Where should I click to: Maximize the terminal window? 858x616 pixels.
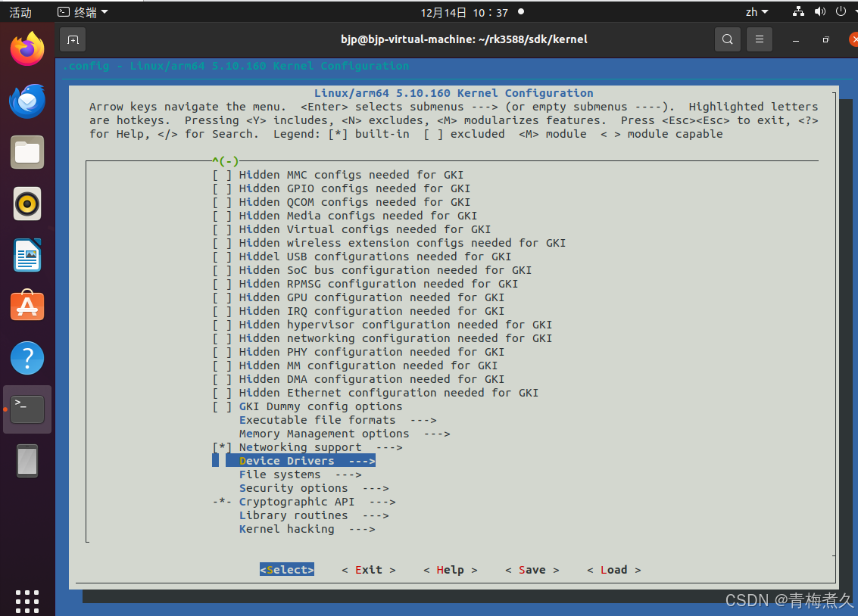click(x=825, y=40)
